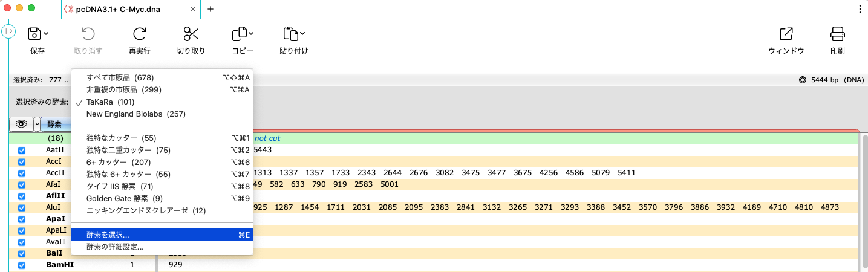Open a new tab with plus button
868x272 pixels.
coord(210,9)
